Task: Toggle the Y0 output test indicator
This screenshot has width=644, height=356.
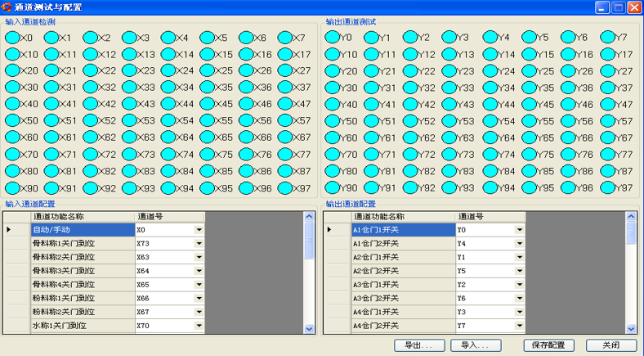Action: coord(332,37)
